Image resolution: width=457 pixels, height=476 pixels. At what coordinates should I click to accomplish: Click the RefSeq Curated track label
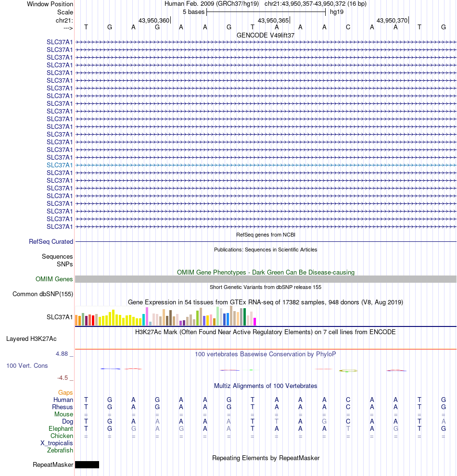(x=51, y=242)
